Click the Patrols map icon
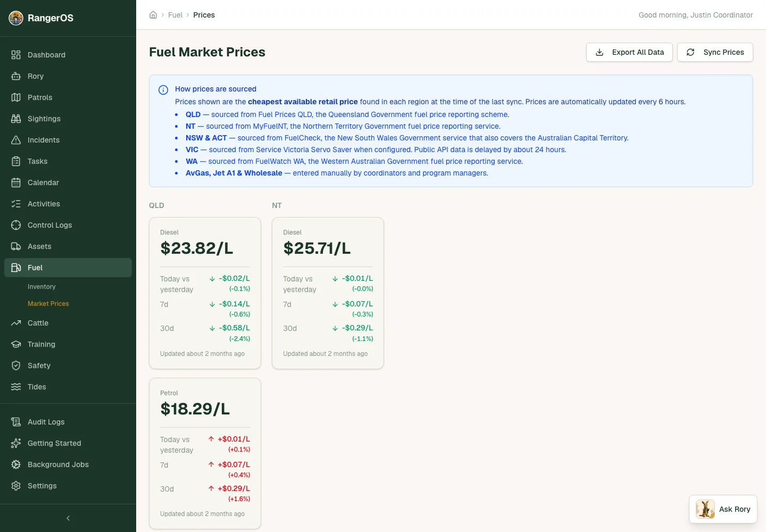This screenshot has height=532, width=766. [x=16, y=97]
